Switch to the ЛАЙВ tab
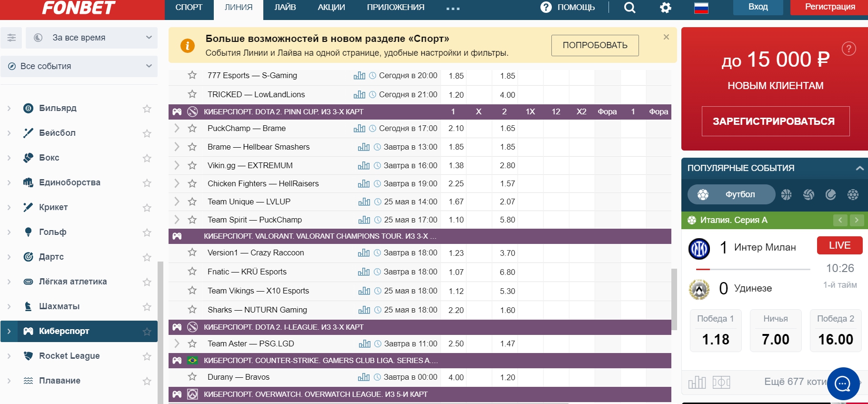The width and height of the screenshot is (868, 404). click(285, 8)
